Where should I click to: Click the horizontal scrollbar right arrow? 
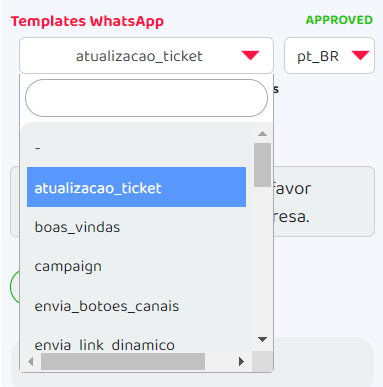[x=242, y=361]
